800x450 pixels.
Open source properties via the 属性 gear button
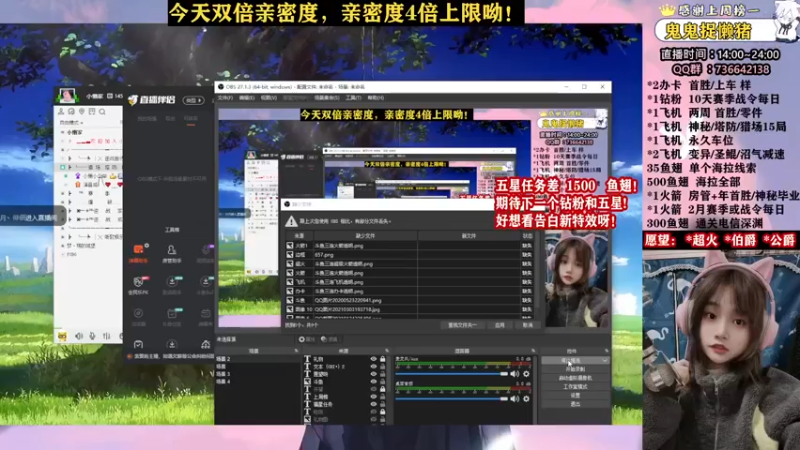(307, 339)
